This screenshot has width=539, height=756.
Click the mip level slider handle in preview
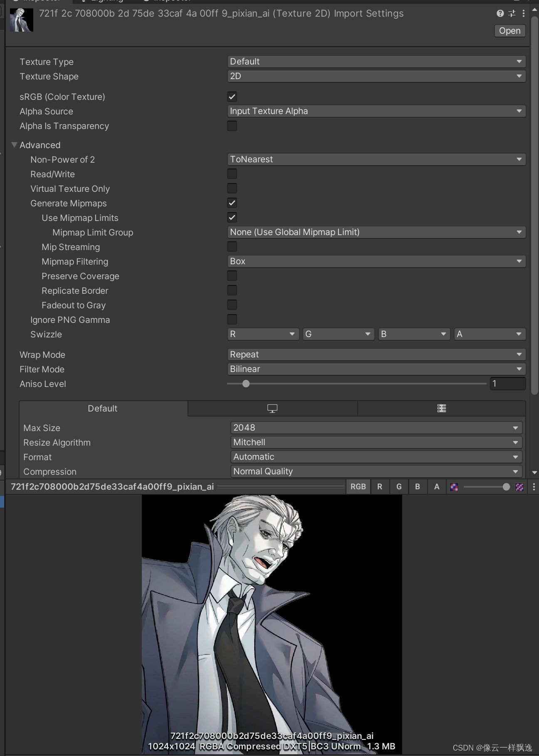[506, 487]
